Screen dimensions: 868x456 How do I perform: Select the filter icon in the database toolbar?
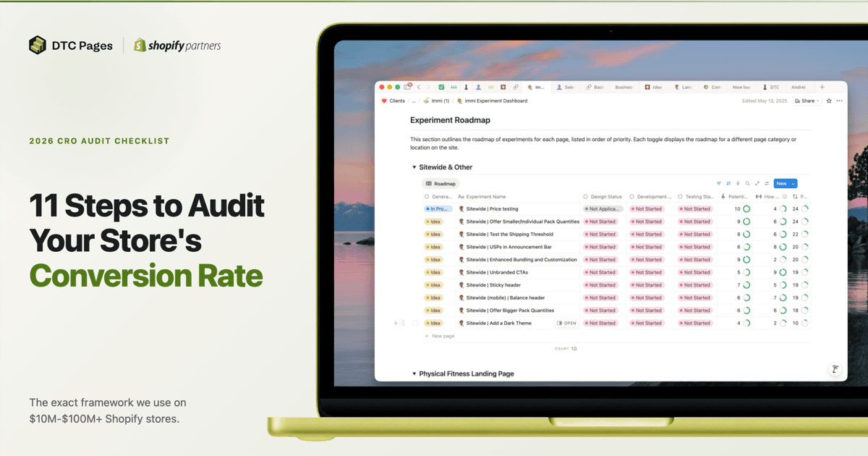coord(718,182)
